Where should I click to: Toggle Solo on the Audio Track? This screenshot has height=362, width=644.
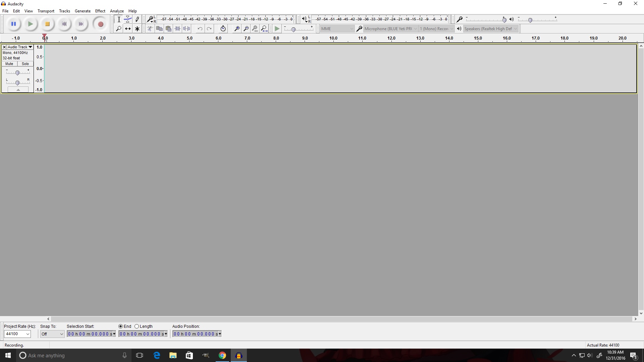(x=25, y=64)
